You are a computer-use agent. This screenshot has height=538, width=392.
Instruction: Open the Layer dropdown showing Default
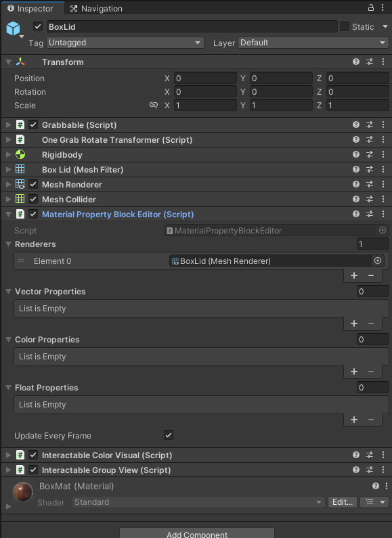(313, 43)
